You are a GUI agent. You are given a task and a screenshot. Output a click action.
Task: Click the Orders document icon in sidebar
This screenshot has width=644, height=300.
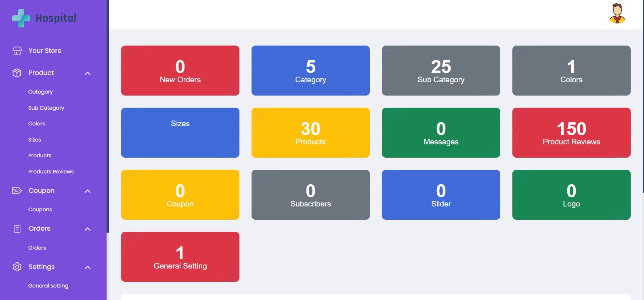pos(17,229)
